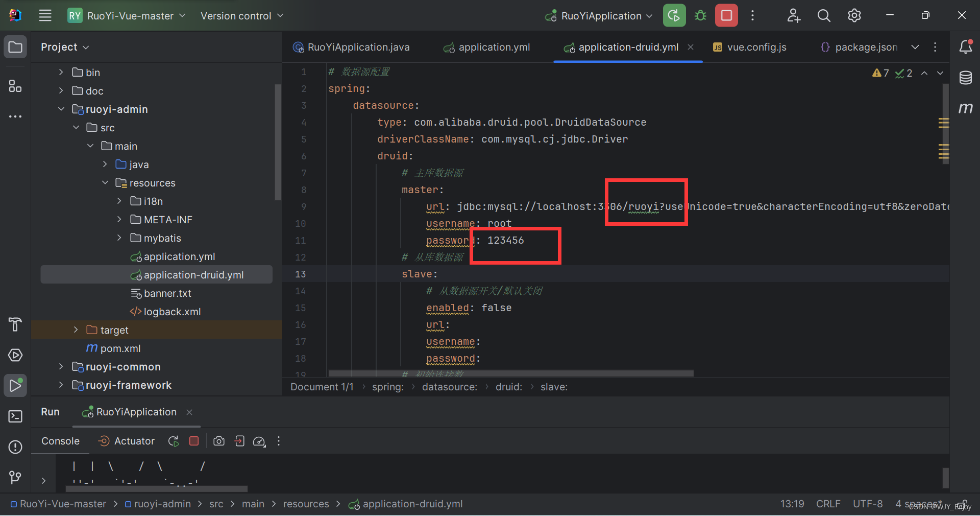
Task: Switch to the application.yml editor tab
Action: [486, 47]
